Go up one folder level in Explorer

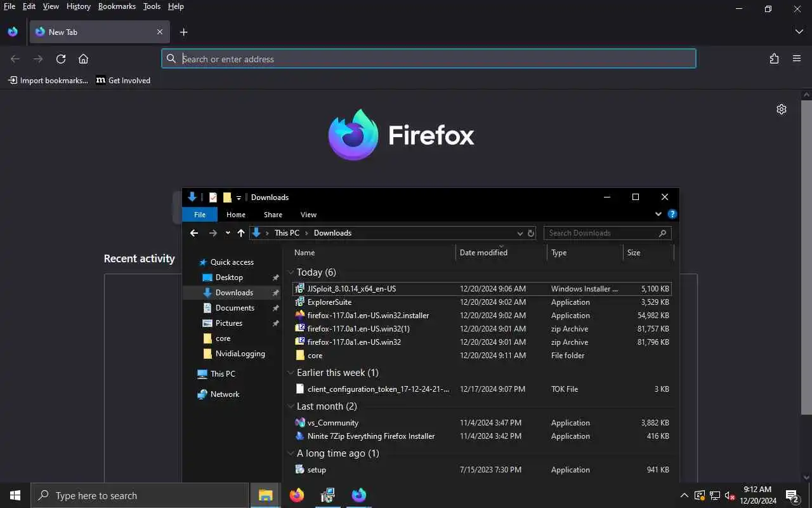(241, 233)
